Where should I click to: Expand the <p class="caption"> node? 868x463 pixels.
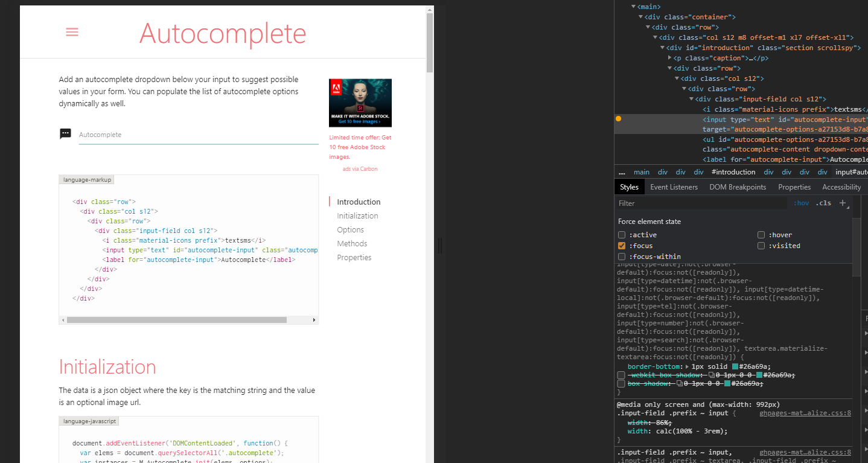pos(669,57)
